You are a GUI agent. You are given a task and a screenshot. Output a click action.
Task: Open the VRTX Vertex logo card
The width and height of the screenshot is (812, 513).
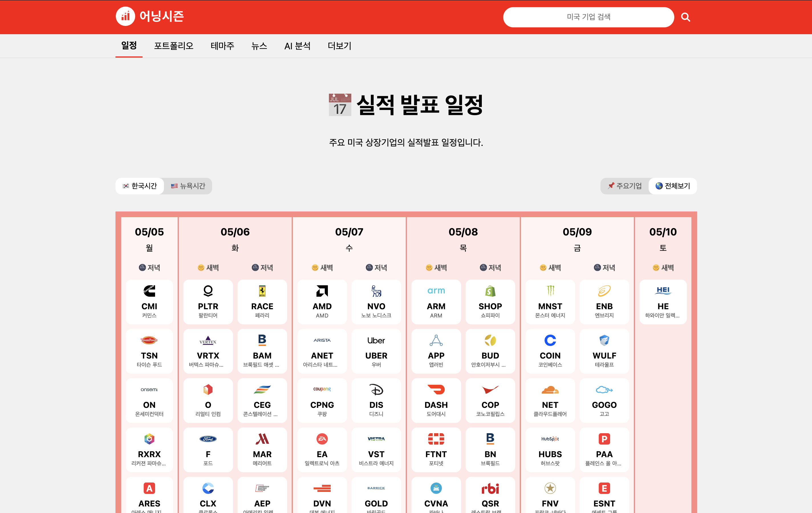click(208, 351)
